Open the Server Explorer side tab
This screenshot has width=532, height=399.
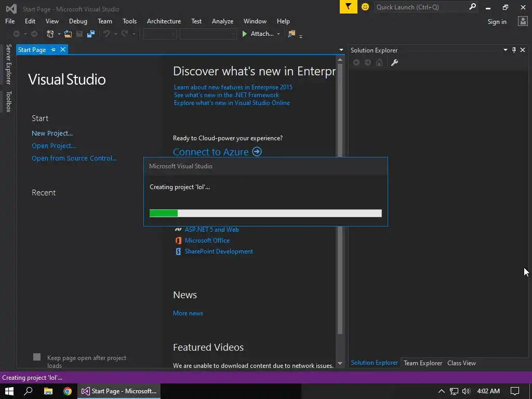[x=9, y=64]
